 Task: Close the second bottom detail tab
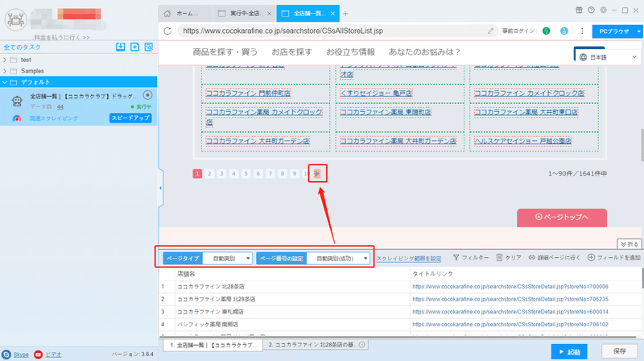coord(361,345)
